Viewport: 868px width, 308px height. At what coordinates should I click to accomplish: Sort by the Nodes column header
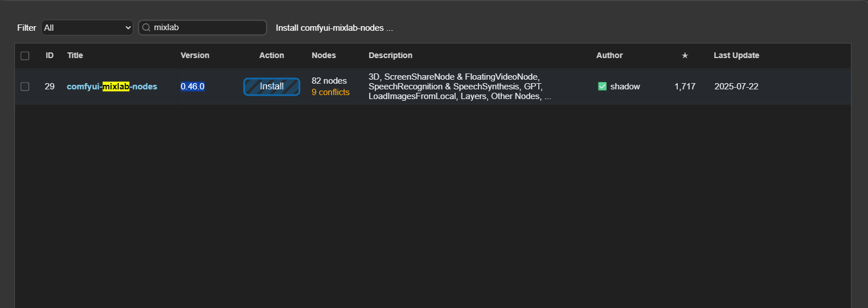pyautogui.click(x=324, y=56)
